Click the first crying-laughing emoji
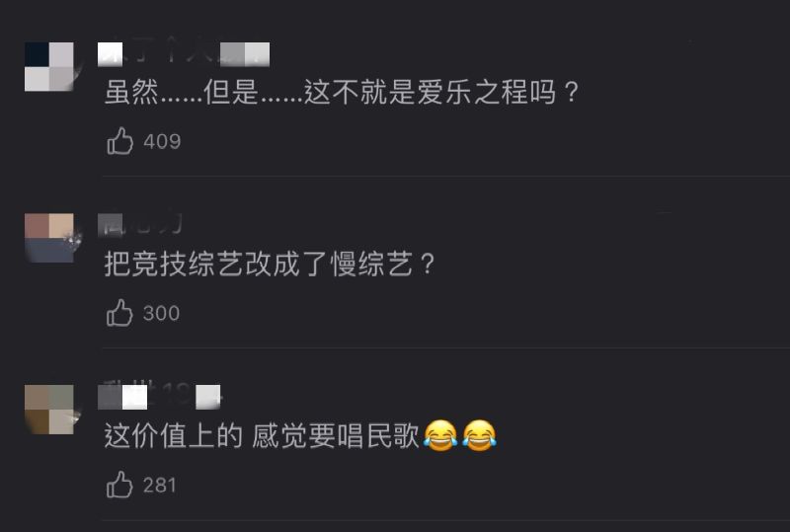The image size is (790, 532). point(440,435)
